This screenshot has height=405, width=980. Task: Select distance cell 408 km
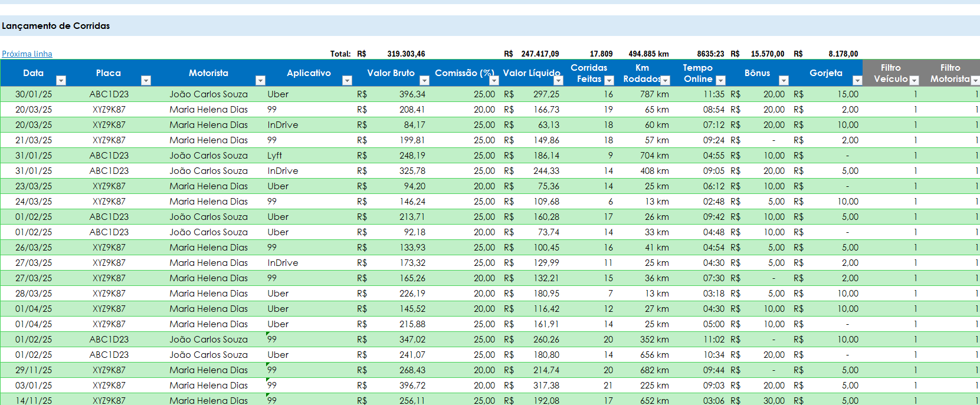tap(654, 171)
